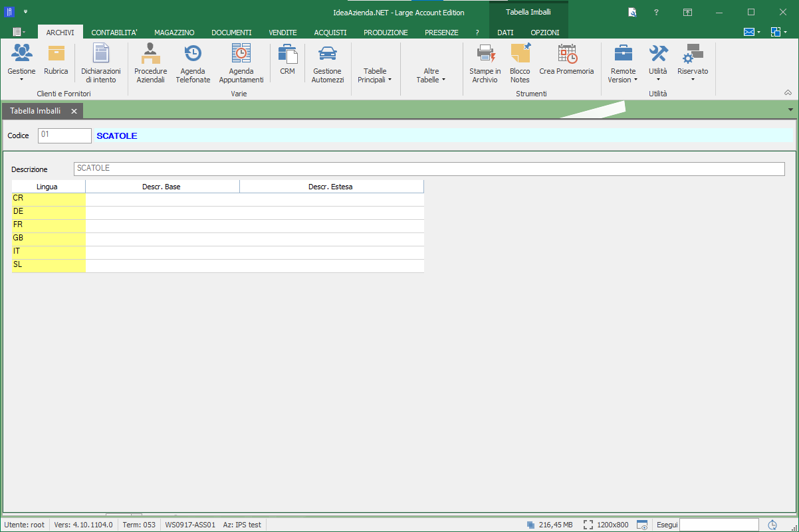The height and width of the screenshot is (532, 799).
Task: Click the Descr. Estesa cell for GB
Action: coord(332,238)
